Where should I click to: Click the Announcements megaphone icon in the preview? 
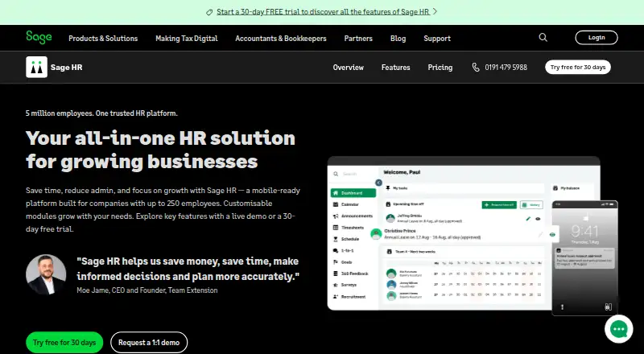click(x=336, y=216)
